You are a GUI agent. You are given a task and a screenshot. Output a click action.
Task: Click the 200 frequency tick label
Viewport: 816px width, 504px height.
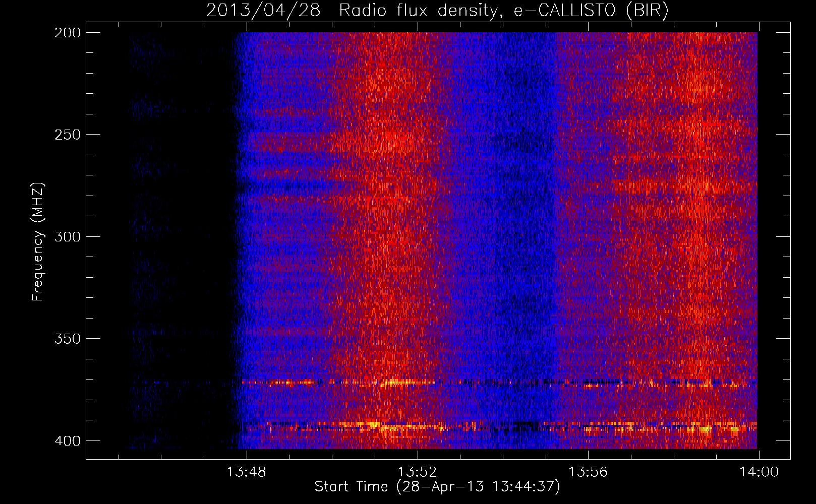(x=68, y=33)
